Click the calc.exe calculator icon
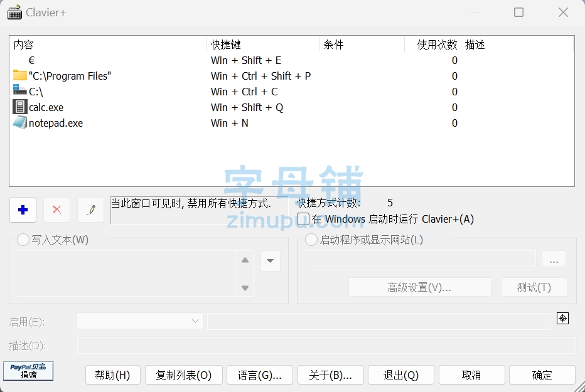The image size is (585, 392). pyautogui.click(x=20, y=107)
